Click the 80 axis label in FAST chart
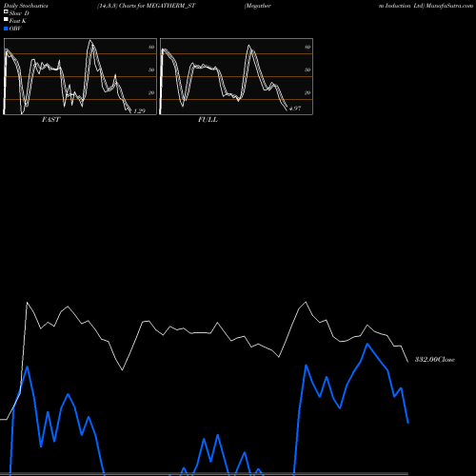 [151, 48]
